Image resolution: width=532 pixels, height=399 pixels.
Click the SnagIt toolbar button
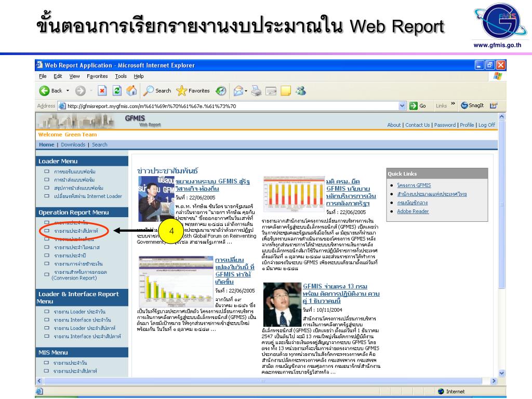click(472, 105)
